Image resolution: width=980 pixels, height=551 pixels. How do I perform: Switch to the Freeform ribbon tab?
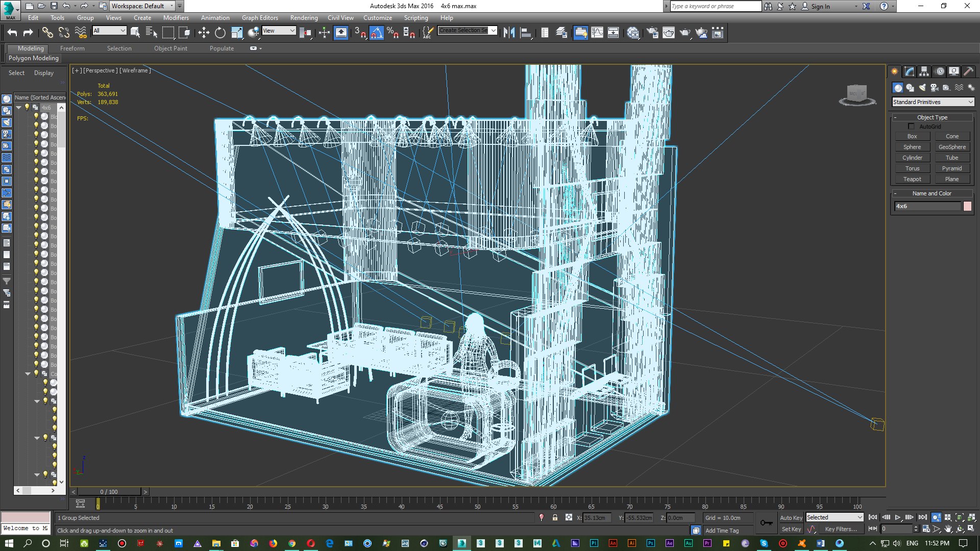click(x=72, y=48)
